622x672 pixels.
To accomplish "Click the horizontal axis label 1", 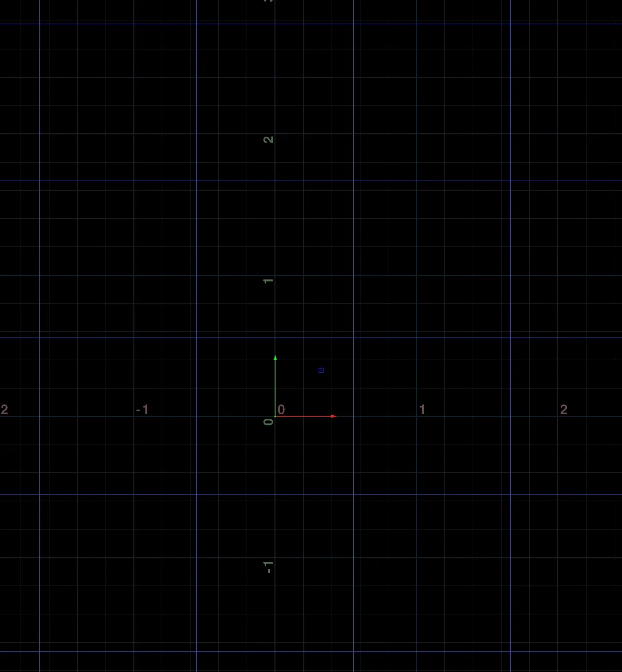I will [422, 410].
